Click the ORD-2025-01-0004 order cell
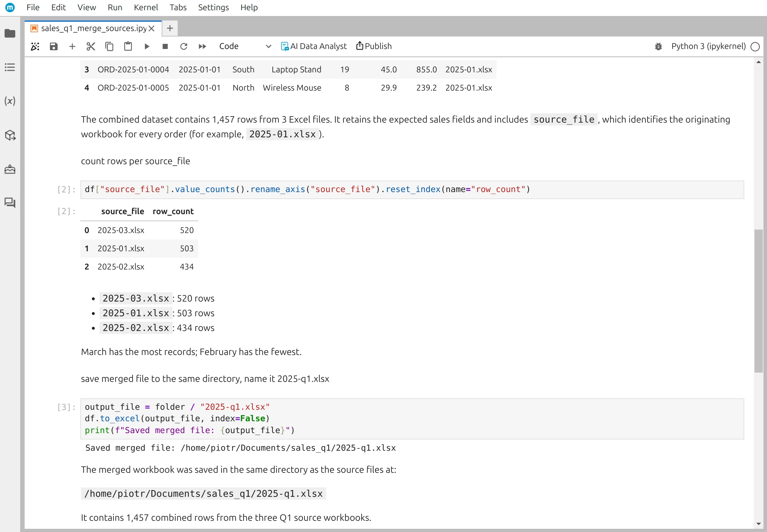Viewport: 767px width, 532px height. (x=133, y=69)
